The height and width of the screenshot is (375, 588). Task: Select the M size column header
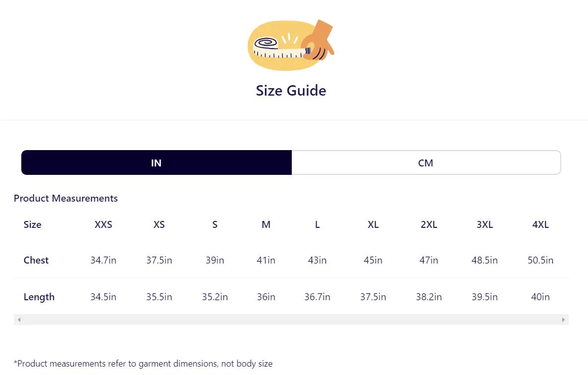pos(266,224)
